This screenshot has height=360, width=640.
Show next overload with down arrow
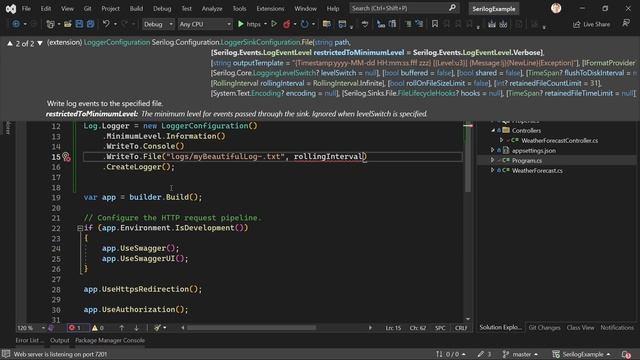[40, 43]
